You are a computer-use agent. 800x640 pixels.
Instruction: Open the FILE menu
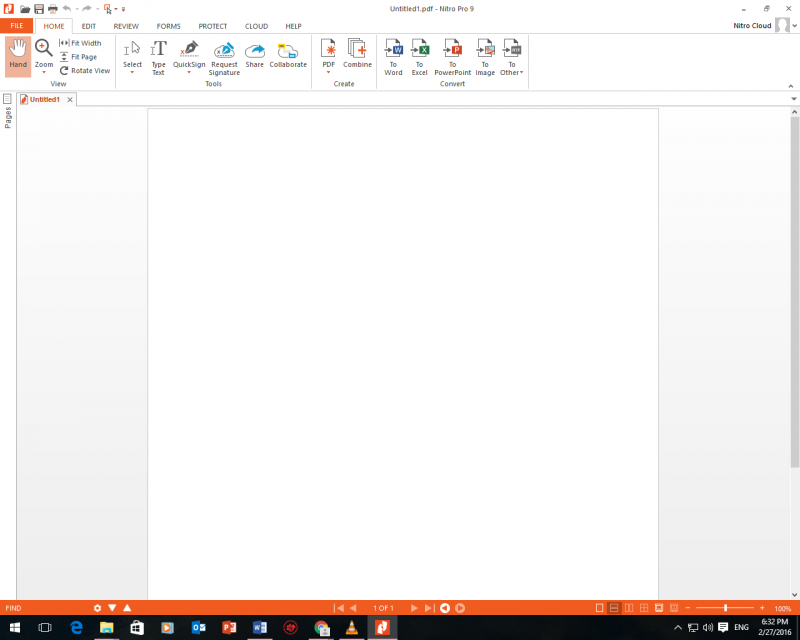pos(17,26)
